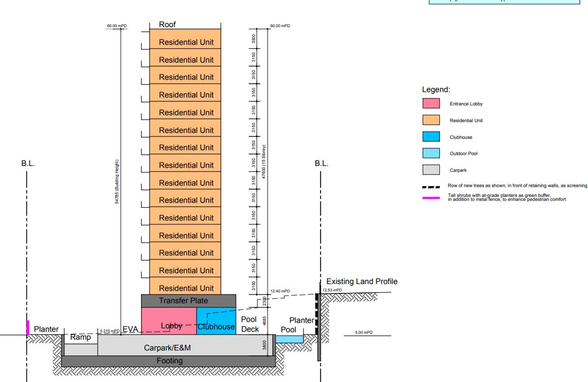Click the black dashed line legend sample
Viewport: 588px width, 382px height.
click(431, 187)
